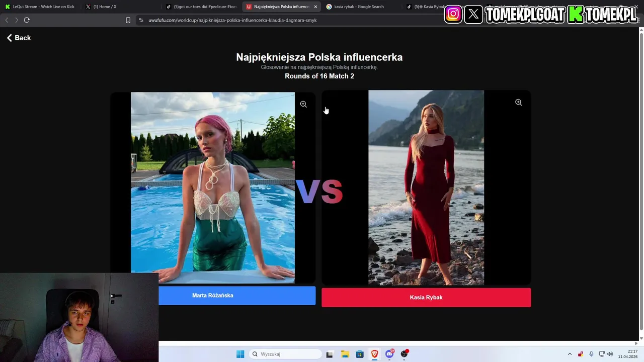Open Brave browser from the taskbar
This screenshot has height=362, width=644.
tap(374, 354)
